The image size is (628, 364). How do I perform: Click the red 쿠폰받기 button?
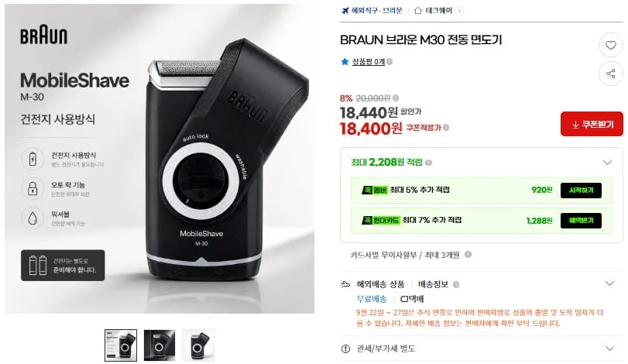(592, 124)
